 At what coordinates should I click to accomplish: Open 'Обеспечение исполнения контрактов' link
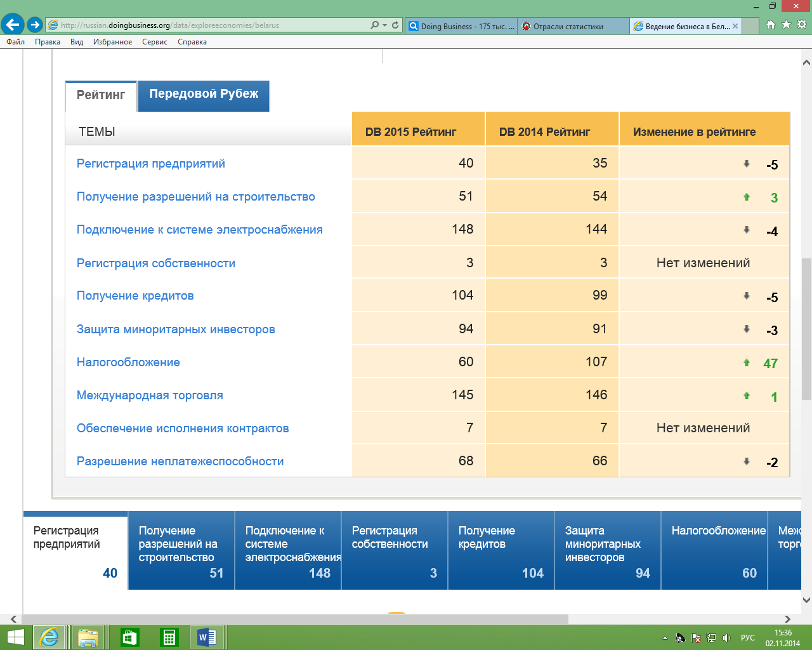pyautogui.click(x=183, y=428)
